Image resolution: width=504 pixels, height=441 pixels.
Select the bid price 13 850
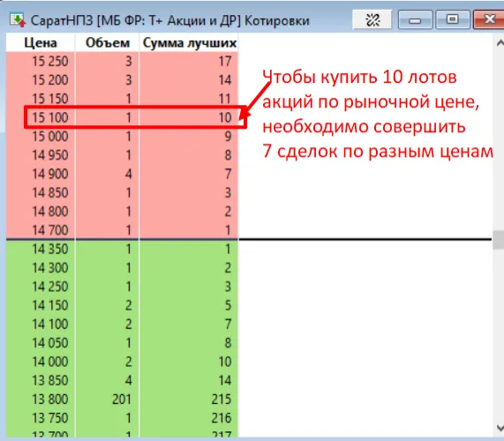pos(50,381)
